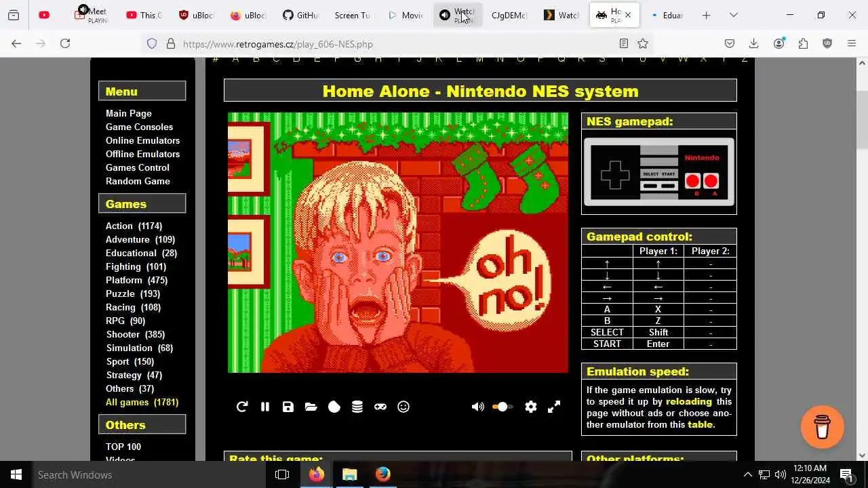Browse Action (1174) games
This screenshot has height=488, width=868.
click(134, 226)
